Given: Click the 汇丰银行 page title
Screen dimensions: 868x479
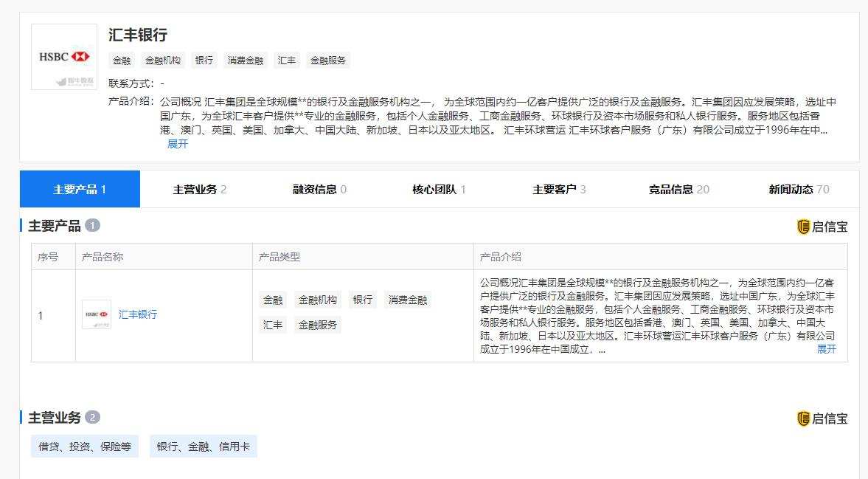Looking at the screenshot, I should [x=138, y=35].
